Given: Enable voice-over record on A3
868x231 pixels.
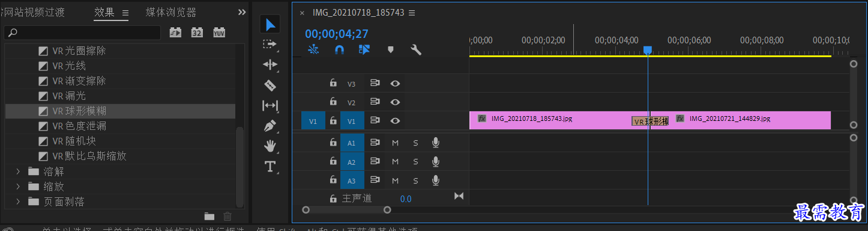Looking at the screenshot, I should 436,180.
